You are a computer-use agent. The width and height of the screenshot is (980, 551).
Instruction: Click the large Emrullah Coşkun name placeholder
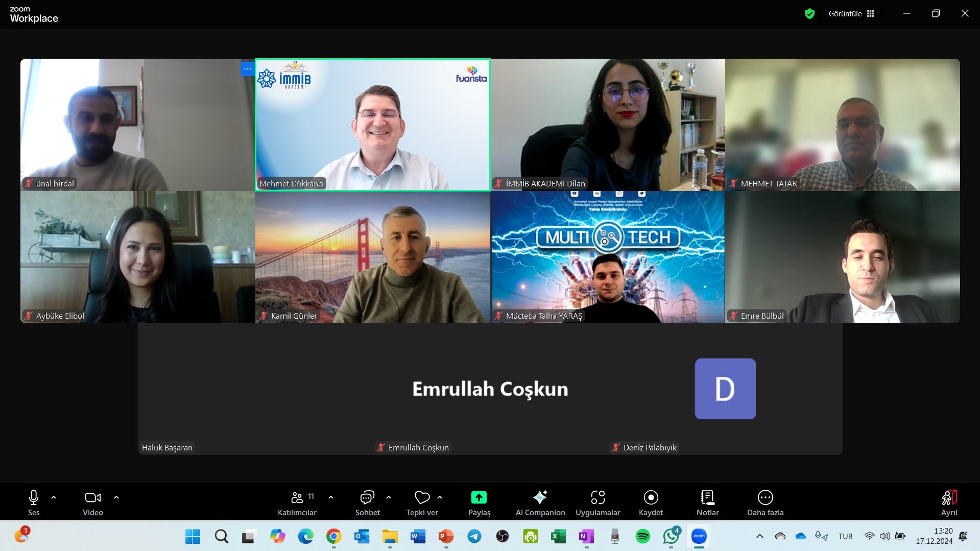click(x=490, y=389)
